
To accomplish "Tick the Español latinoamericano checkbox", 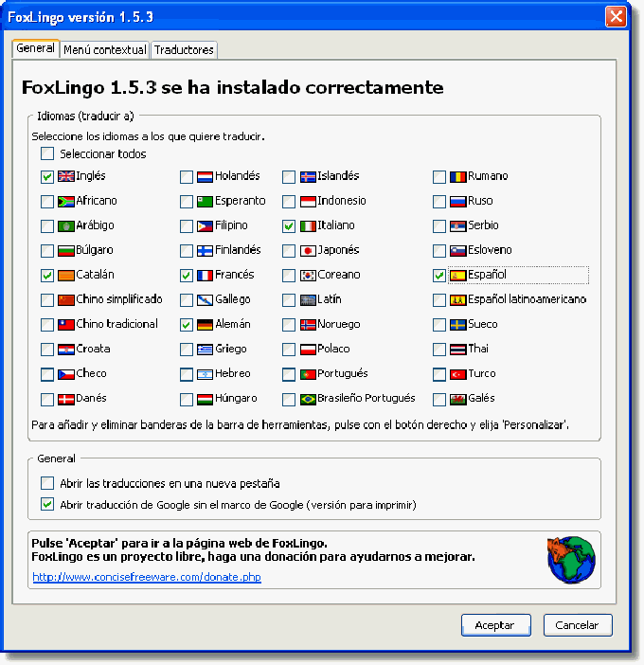I will pyautogui.click(x=439, y=300).
